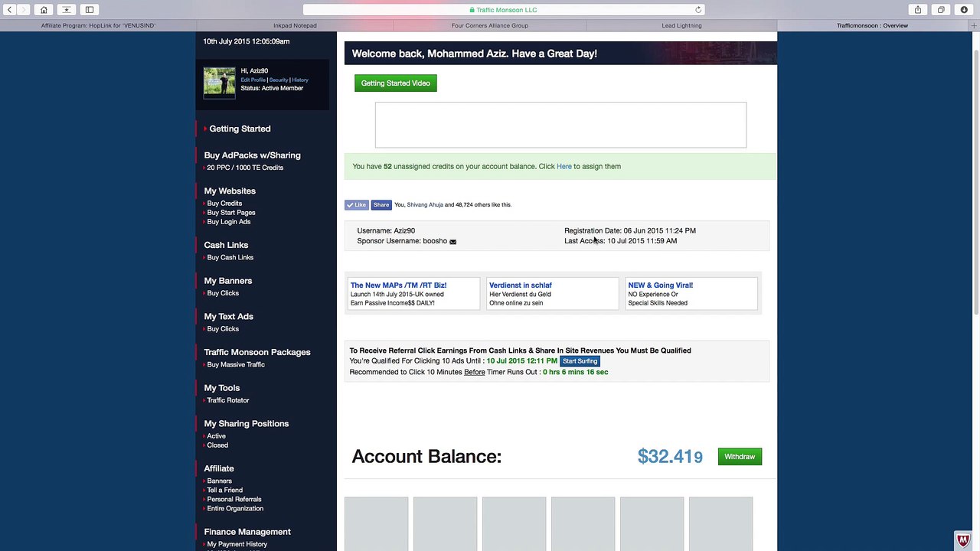
Task: Click the Tell a Friend link
Action: [x=225, y=491]
